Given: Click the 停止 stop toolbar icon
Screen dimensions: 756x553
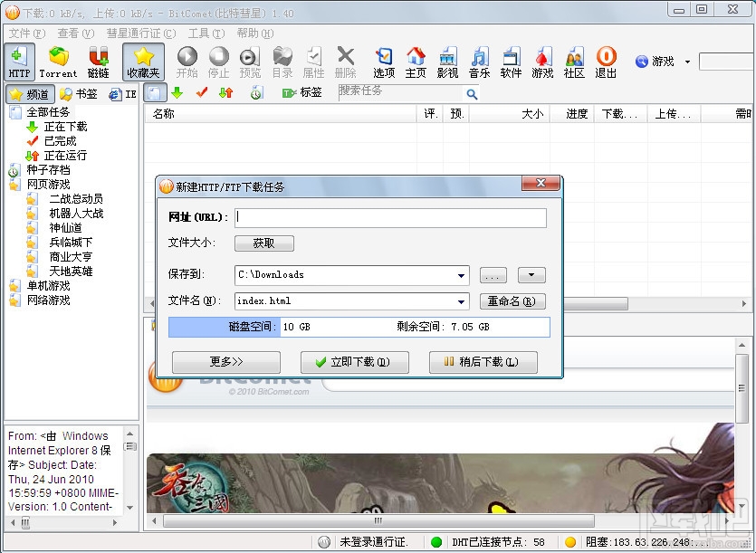Looking at the screenshot, I should (x=218, y=62).
